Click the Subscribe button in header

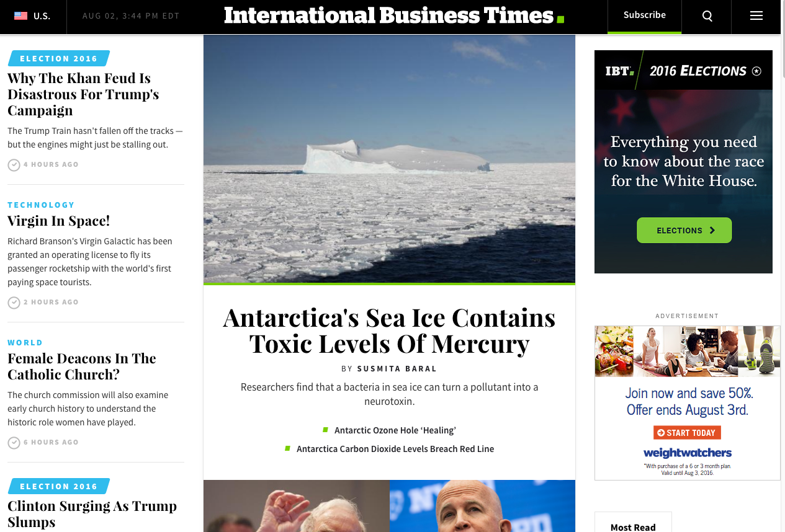[644, 16]
